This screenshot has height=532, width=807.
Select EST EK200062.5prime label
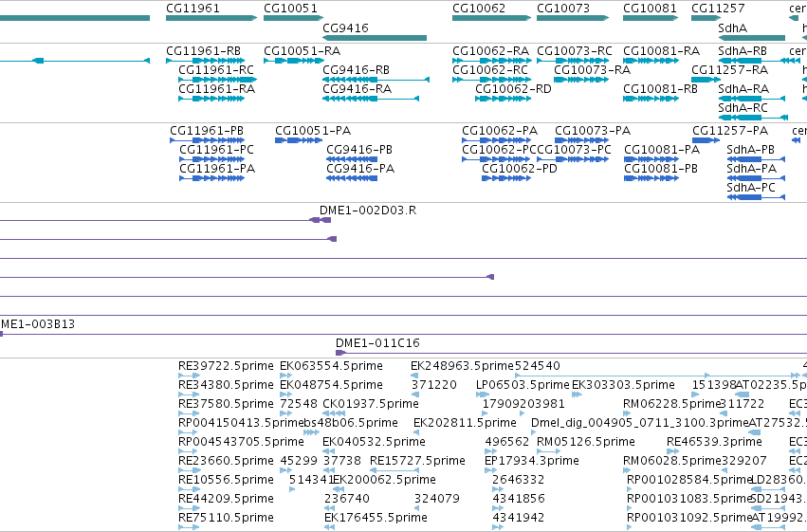[384, 480]
